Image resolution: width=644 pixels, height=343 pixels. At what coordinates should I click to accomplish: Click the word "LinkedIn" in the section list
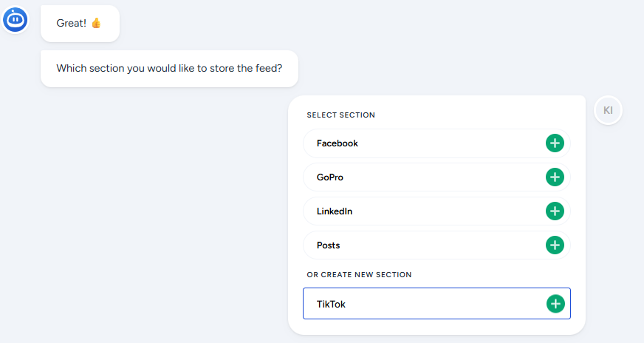click(335, 211)
